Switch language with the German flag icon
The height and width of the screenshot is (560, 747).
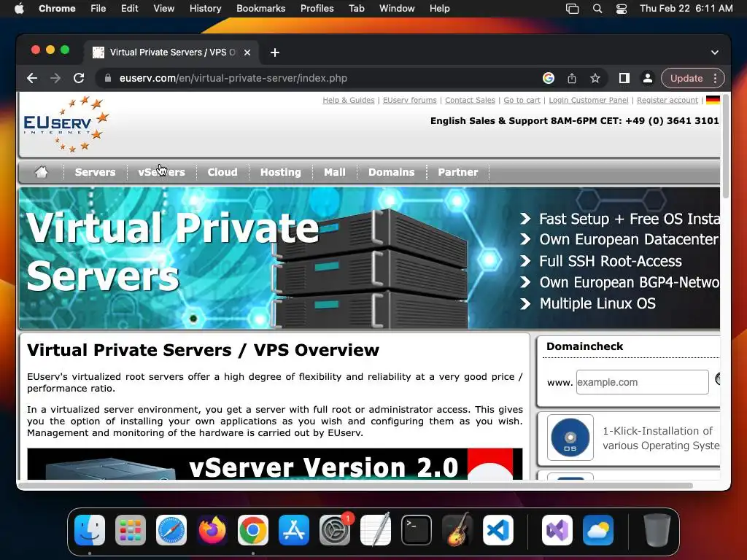tap(713, 100)
